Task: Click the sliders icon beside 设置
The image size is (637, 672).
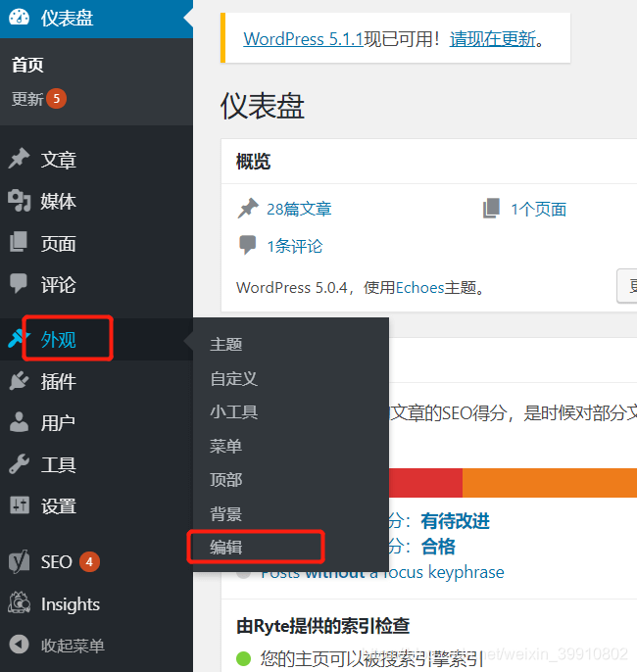Action: [x=20, y=505]
